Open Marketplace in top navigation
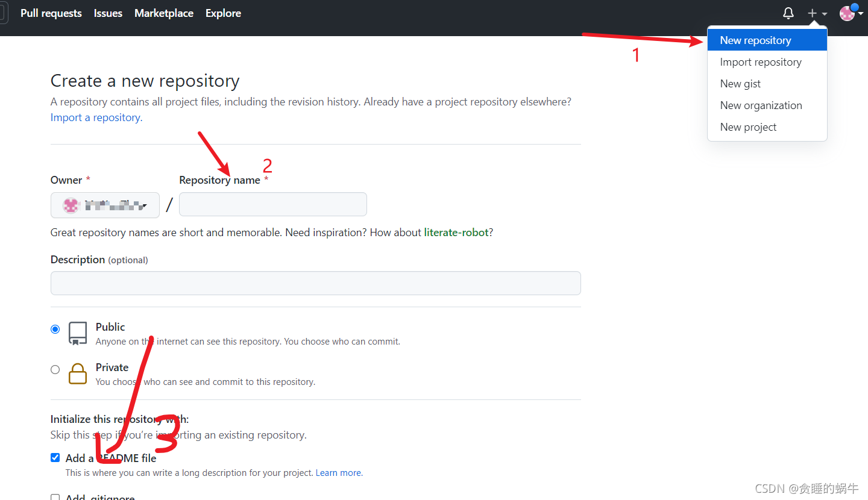Viewport: 868px width, 500px height. coord(164,13)
